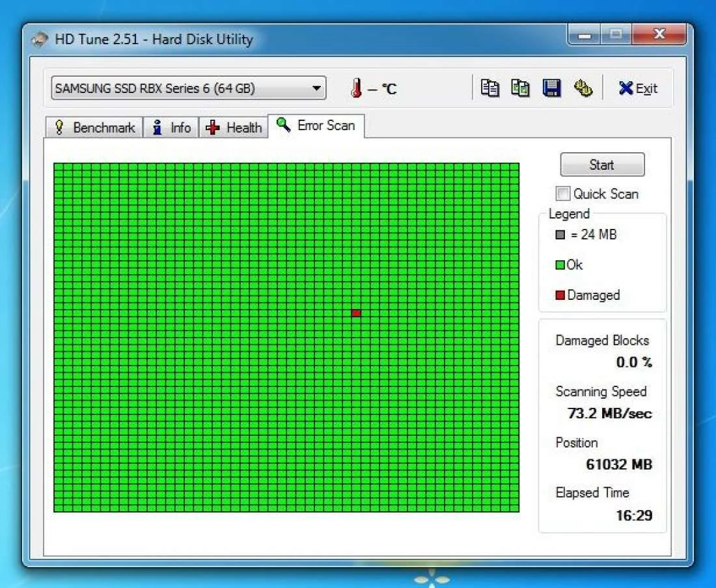
Task: Enable the Quick Scan checkbox
Action: click(562, 193)
